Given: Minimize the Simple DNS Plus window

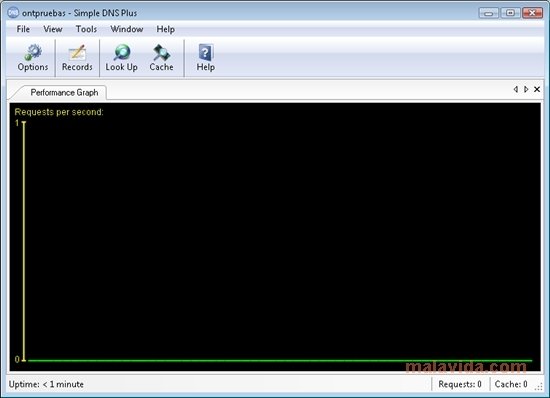Looking at the screenshot, I should 488,13.
